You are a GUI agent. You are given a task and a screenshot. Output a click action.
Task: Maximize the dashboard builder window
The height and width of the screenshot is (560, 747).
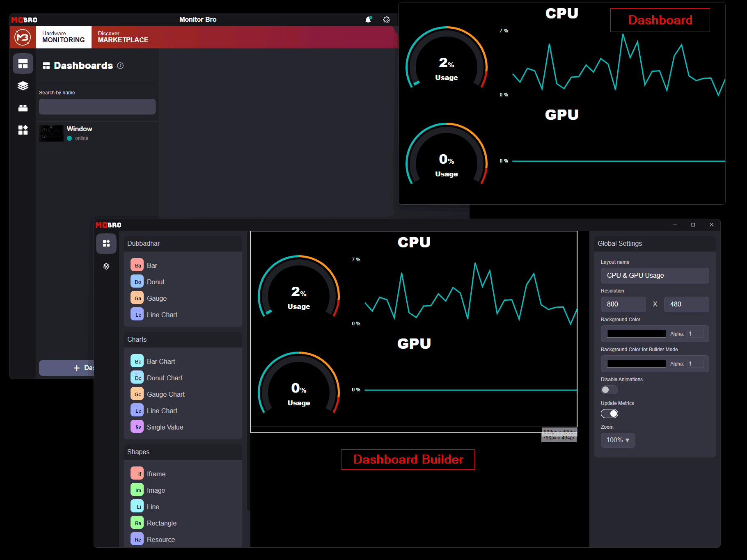click(x=693, y=225)
